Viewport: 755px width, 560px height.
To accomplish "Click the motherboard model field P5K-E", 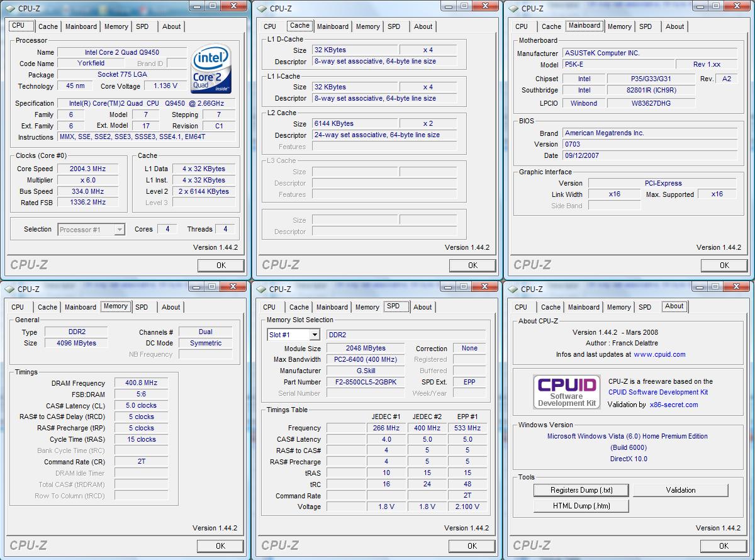I will click(x=618, y=65).
